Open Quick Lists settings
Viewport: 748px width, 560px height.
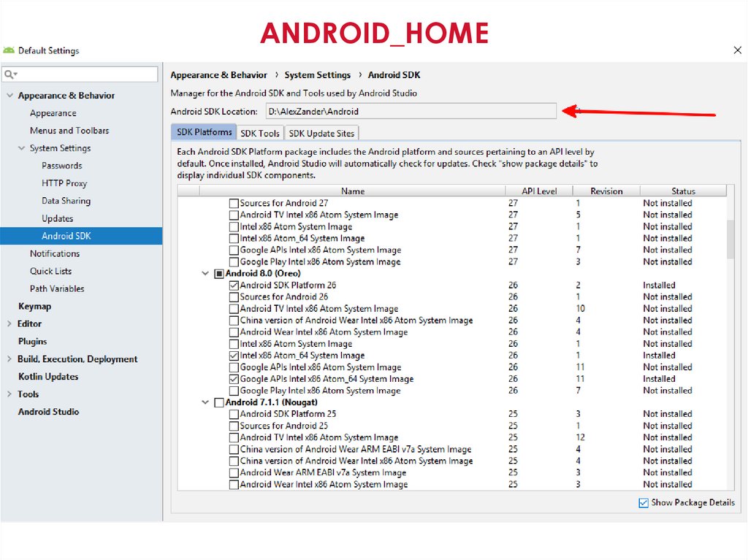(x=50, y=271)
